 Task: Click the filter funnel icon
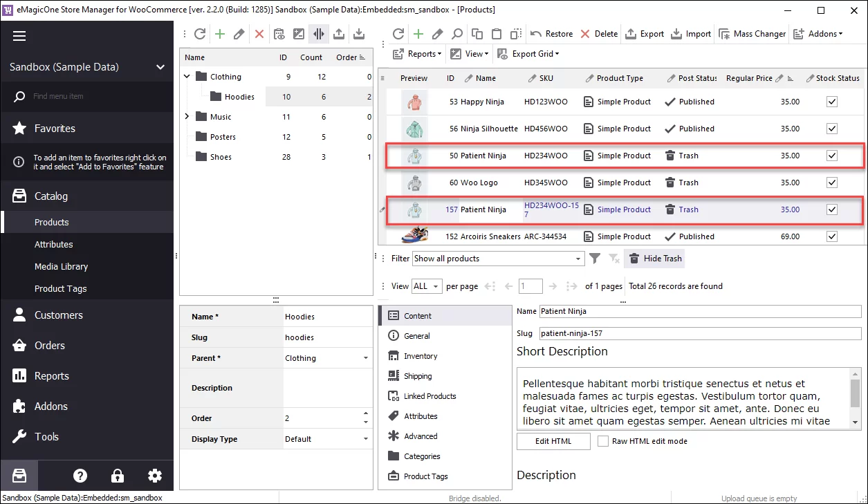[594, 259]
